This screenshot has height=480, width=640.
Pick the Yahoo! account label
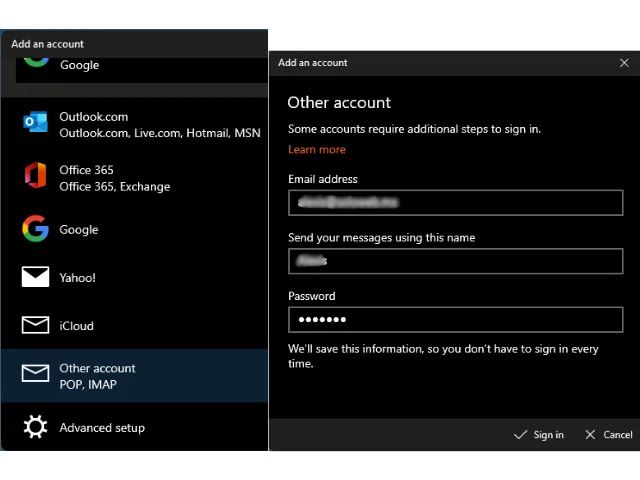78,278
